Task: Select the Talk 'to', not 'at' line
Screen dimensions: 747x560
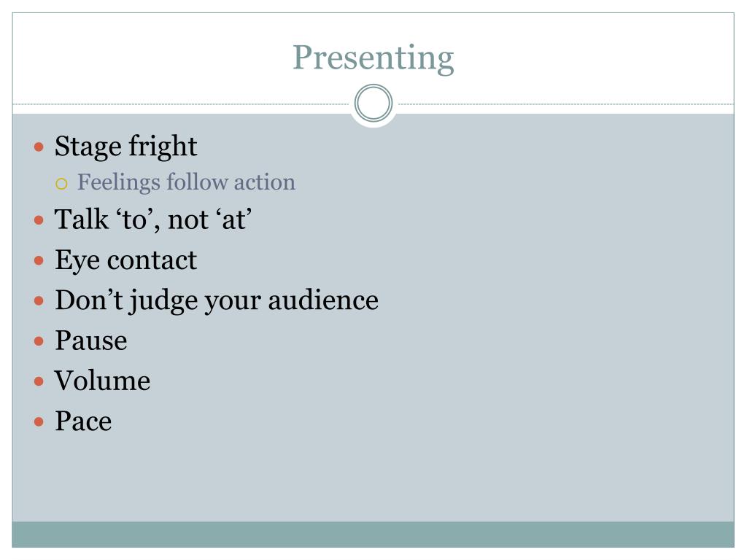Action: click(153, 219)
